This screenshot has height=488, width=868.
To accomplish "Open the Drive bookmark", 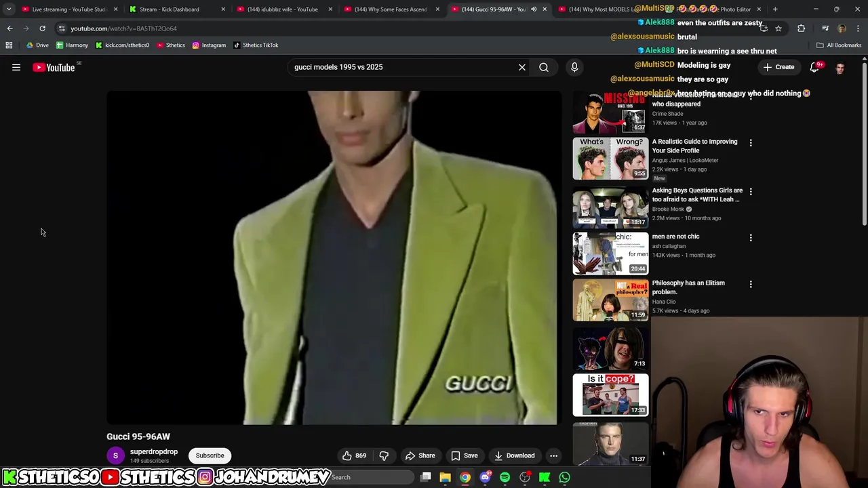I will click(37, 45).
